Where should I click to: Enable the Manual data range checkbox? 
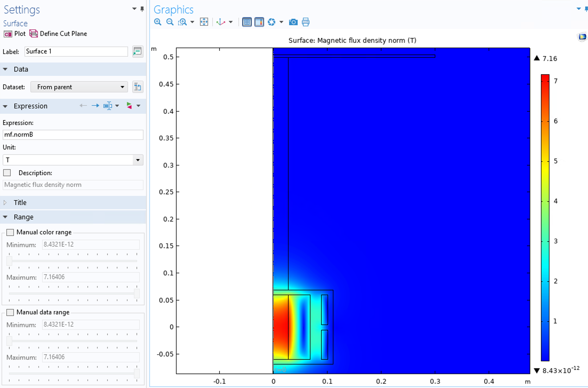point(10,312)
